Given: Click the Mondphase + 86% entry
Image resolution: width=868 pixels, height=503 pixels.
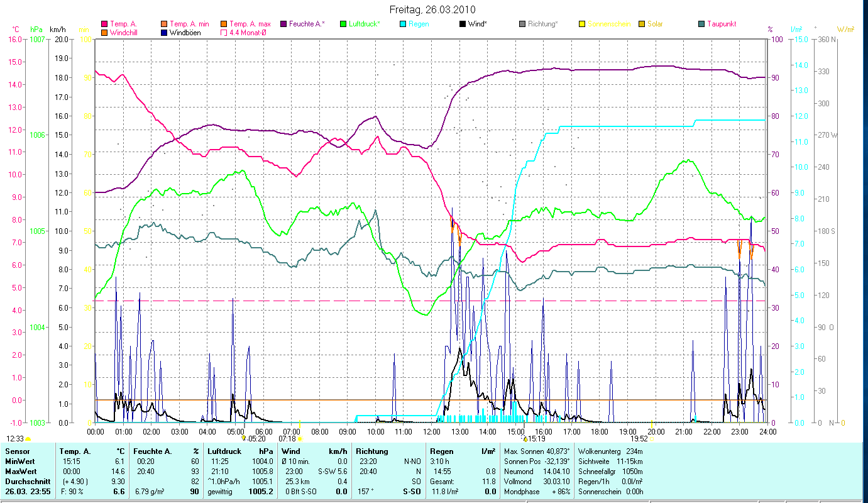Looking at the screenshot, I should coord(537,490).
